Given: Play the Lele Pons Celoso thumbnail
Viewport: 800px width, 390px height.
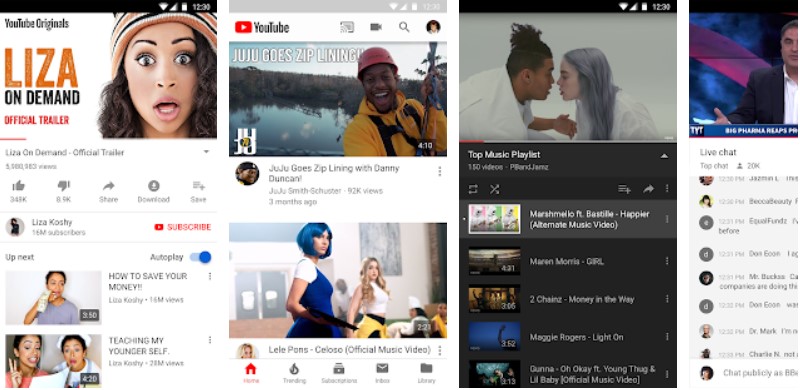Looking at the screenshot, I should (338, 280).
